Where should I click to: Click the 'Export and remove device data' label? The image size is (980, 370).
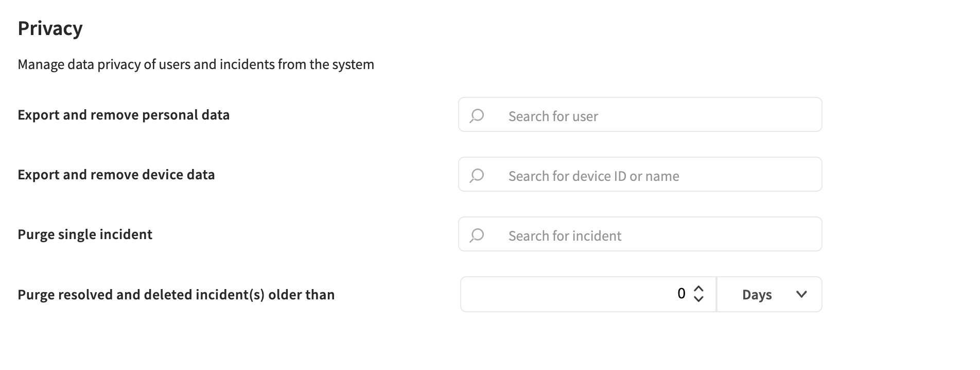pyautogui.click(x=116, y=175)
